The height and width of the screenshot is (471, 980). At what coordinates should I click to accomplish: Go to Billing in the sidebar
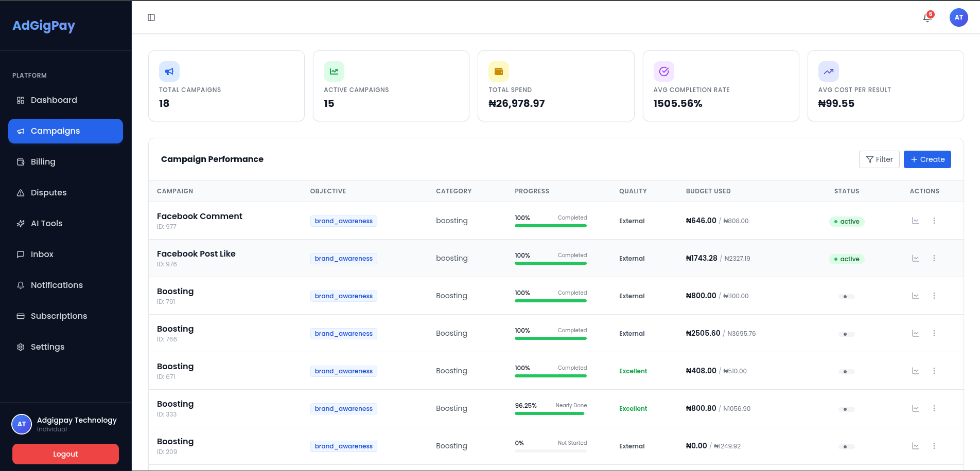tap(65, 161)
